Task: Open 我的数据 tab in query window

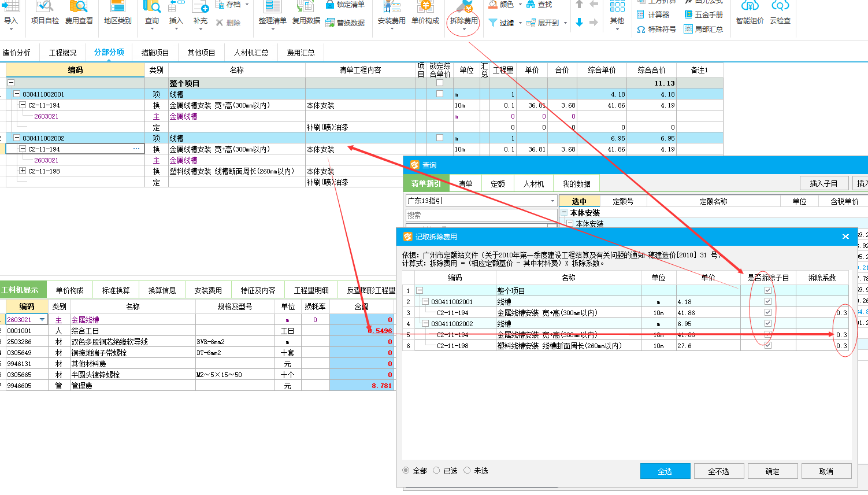Action: [577, 184]
